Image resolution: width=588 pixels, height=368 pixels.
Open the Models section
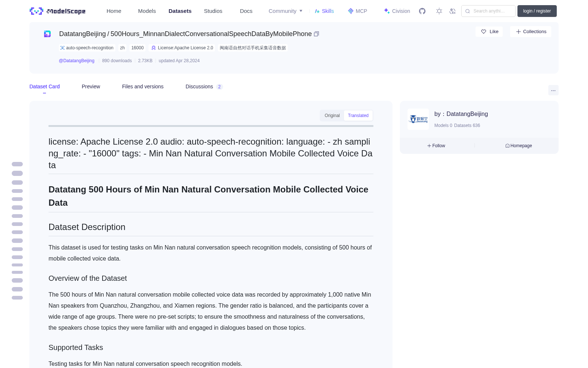pos(147,11)
